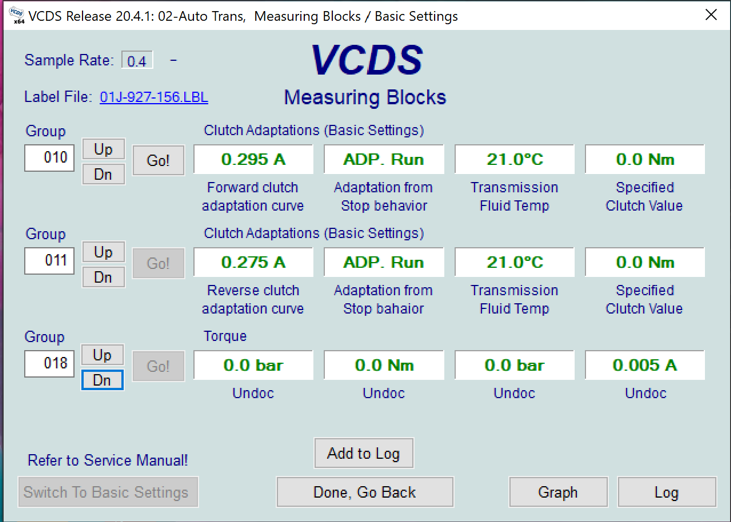Open the 01J-927-156.LBL label file link

pyautogui.click(x=154, y=97)
